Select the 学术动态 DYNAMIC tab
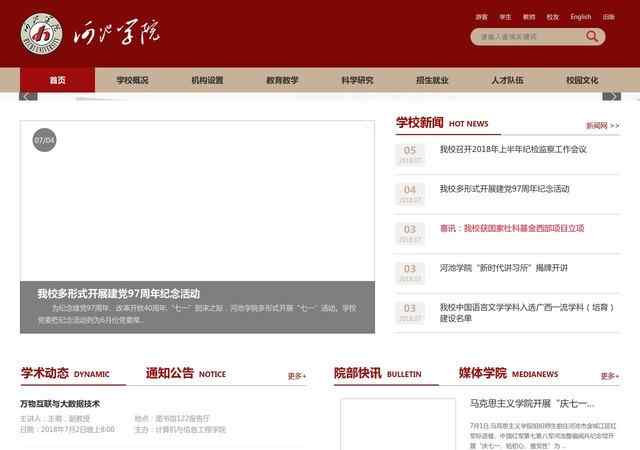 (65, 373)
